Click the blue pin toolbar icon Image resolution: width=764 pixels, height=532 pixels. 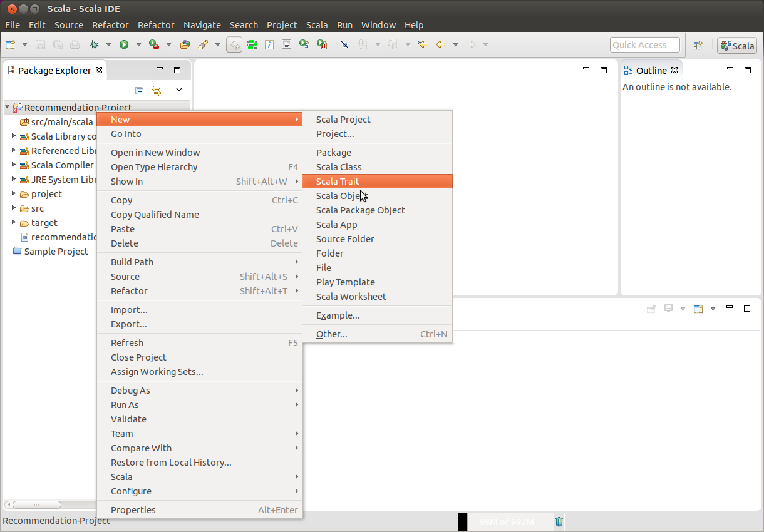344,44
